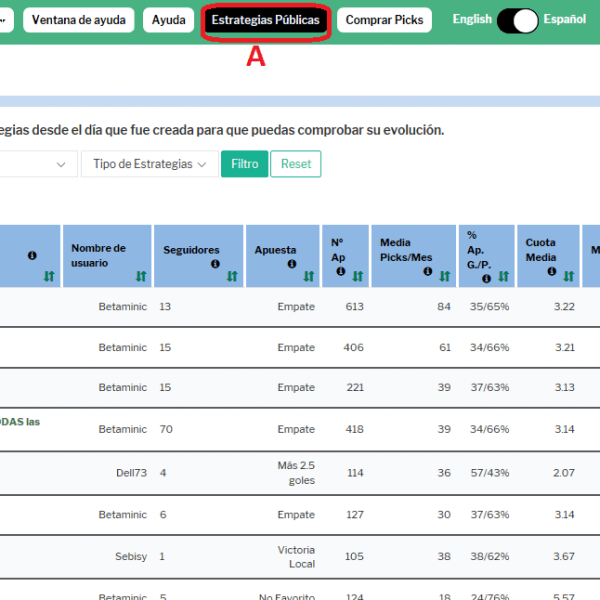Click the Nombre de usuario header text
Viewport: 600px width, 600px height.
98,256
